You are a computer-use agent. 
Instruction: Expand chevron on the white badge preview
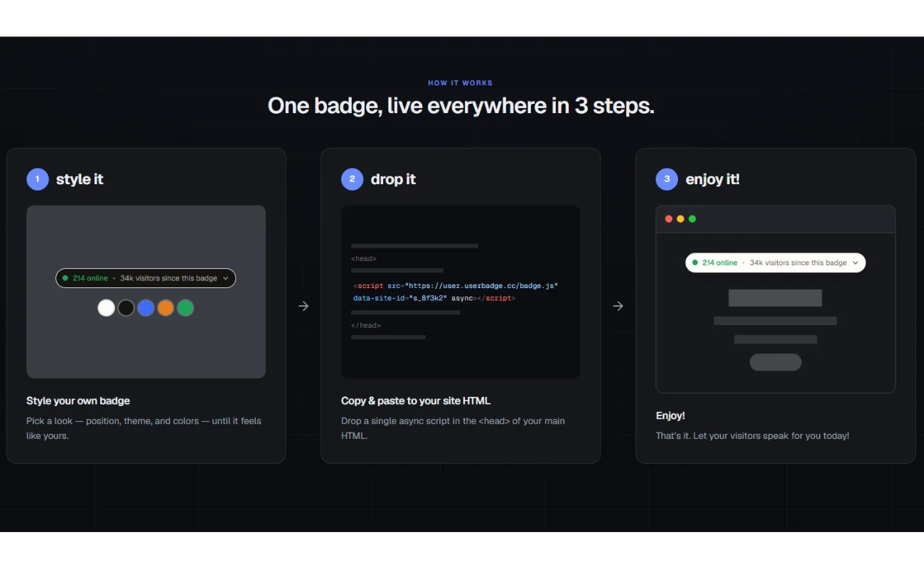tap(855, 262)
